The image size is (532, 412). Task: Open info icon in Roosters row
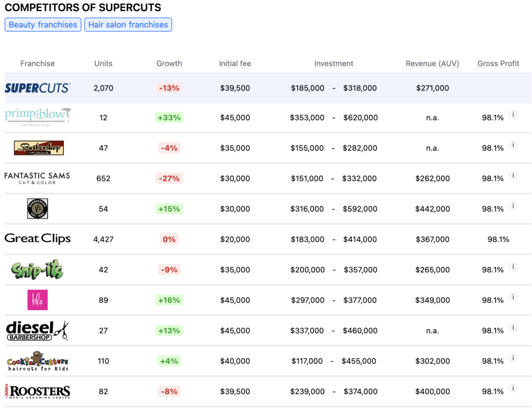pyautogui.click(x=513, y=388)
